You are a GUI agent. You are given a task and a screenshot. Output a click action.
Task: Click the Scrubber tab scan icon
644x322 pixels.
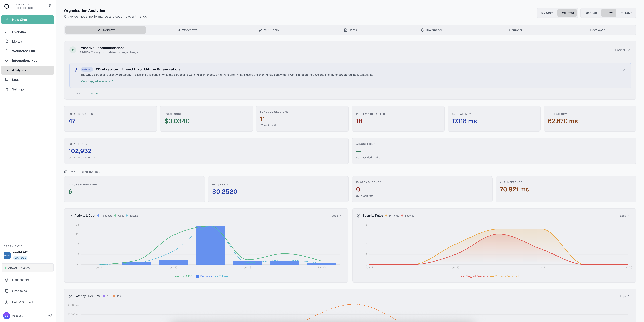pyautogui.click(x=506, y=30)
